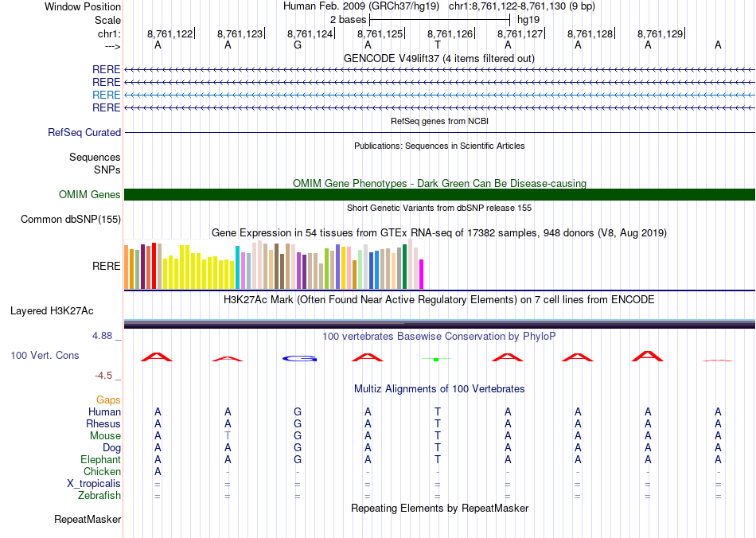
Task: Open the RefSeq Curated track label
Action: (x=84, y=133)
